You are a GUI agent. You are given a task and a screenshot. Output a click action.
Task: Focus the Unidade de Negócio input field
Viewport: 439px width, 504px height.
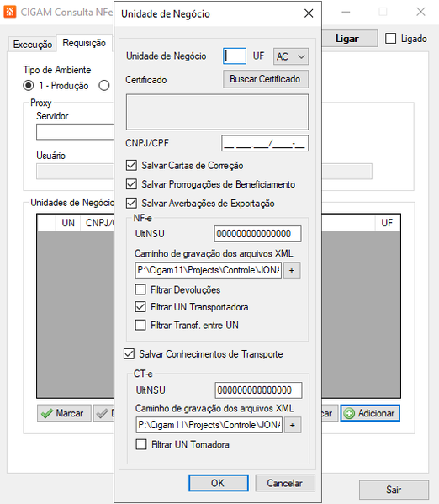click(235, 56)
